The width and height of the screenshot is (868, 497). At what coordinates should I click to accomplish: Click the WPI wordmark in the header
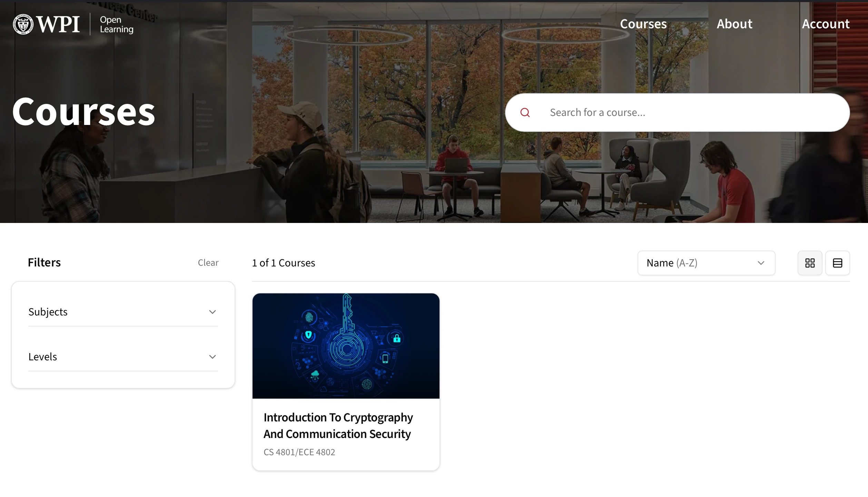click(58, 24)
